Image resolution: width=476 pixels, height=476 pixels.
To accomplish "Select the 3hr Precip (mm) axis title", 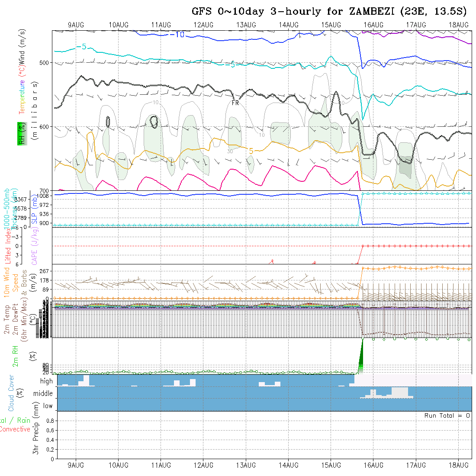I will click(x=36, y=428).
